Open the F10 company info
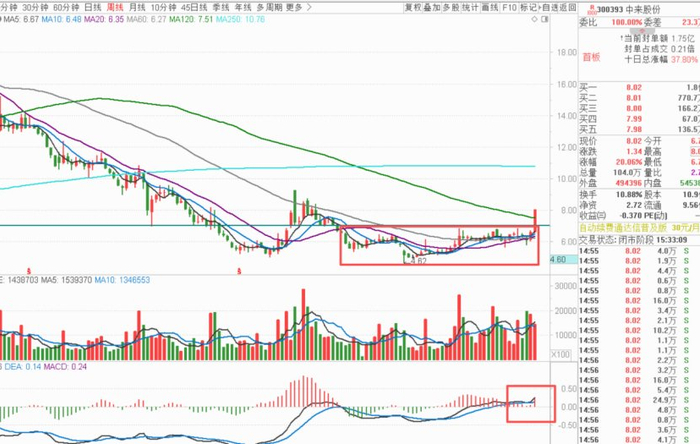 click(509, 7)
